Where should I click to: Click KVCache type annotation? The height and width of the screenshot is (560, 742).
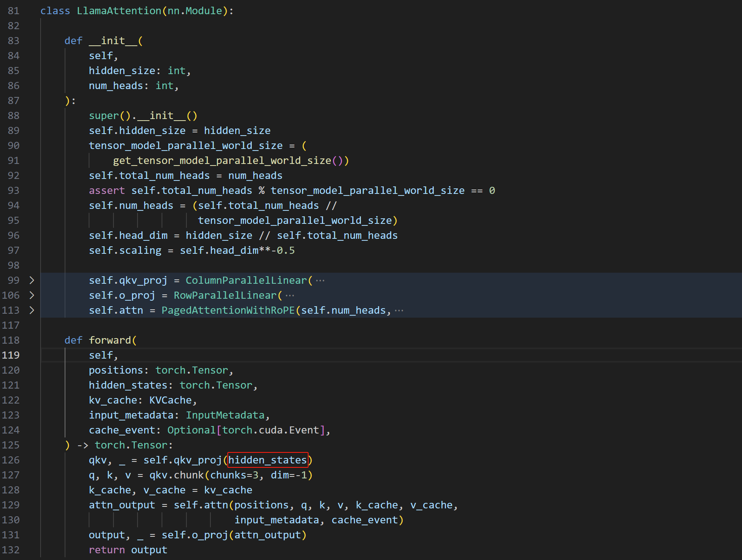(x=171, y=400)
